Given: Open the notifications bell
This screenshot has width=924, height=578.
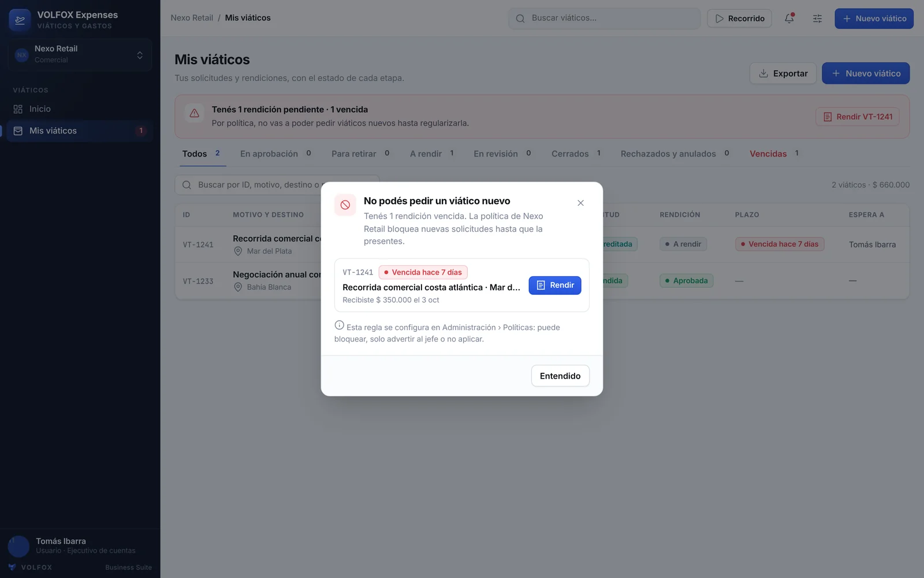Looking at the screenshot, I should click(x=789, y=18).
